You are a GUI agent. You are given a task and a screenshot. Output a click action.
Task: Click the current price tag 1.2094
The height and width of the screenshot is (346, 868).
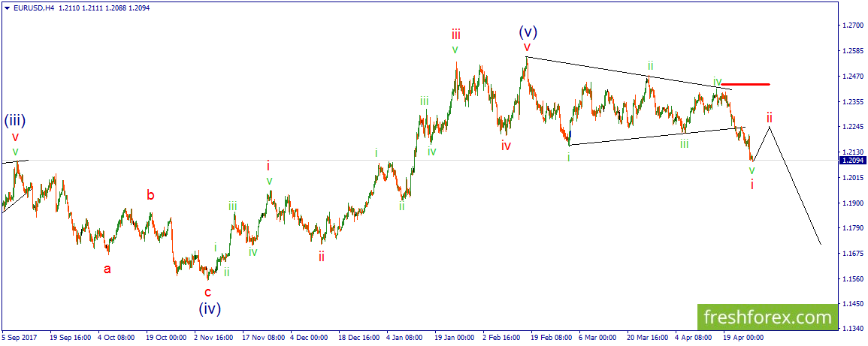[x=852, y=161]
